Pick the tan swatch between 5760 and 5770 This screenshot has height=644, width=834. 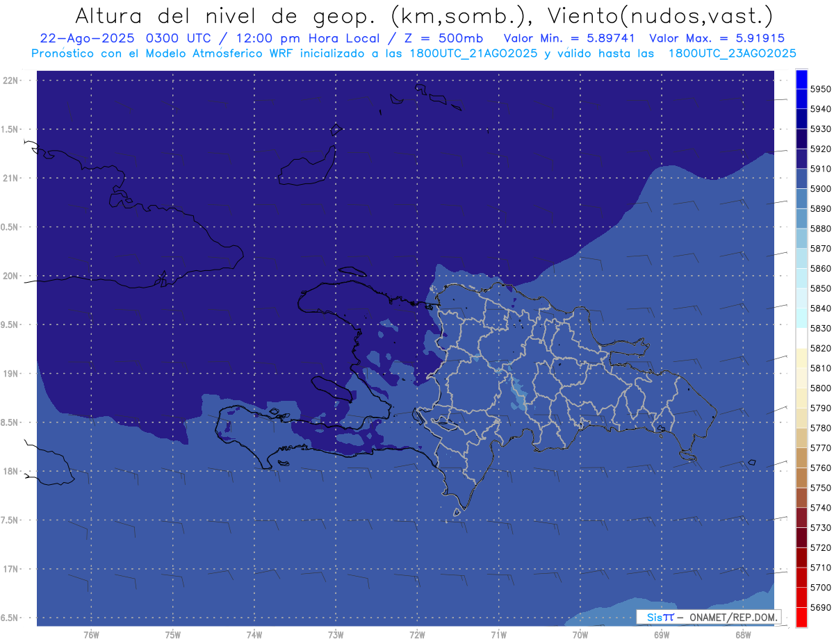coord(801,459)
